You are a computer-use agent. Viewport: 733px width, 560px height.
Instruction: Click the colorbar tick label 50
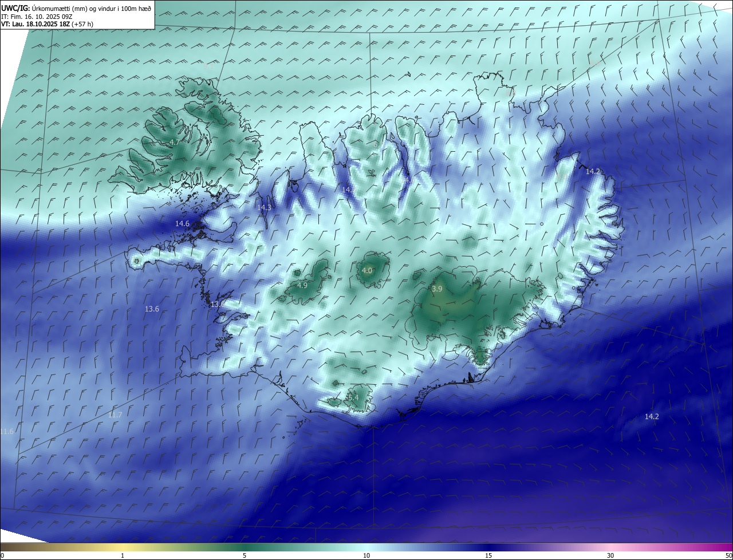coord(728,555)
